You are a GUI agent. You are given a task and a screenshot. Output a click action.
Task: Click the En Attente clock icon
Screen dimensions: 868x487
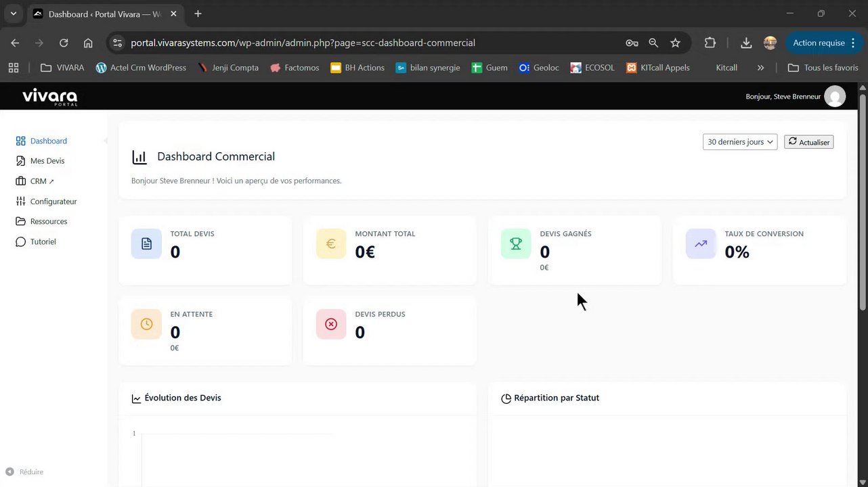pos(146,325)
